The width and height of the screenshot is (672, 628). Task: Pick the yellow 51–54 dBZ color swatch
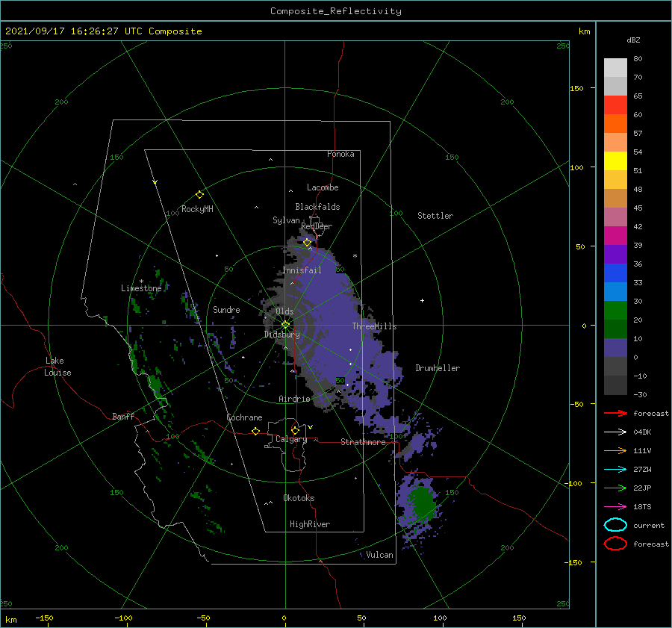615,161
